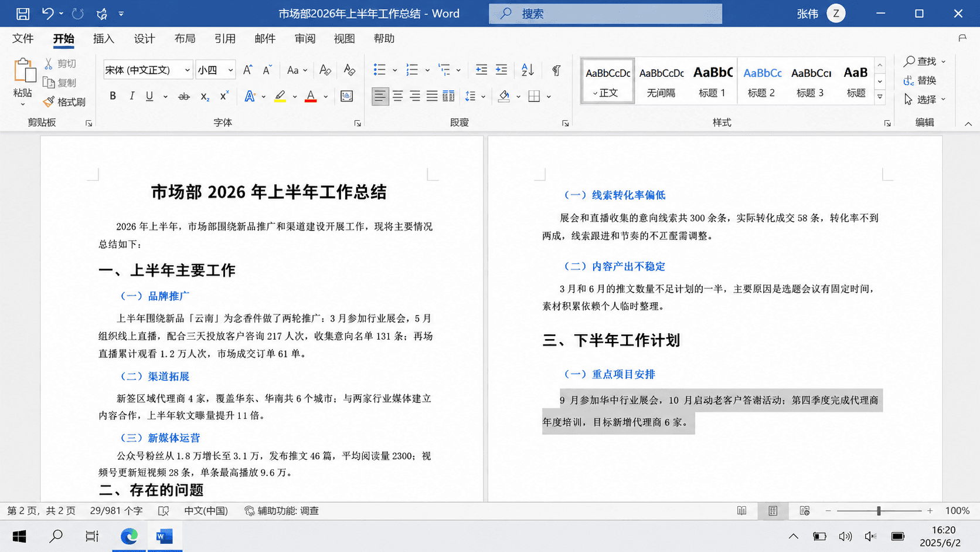Expand the bullet list style dropdown arrow
The width and height of the screenshot is (980, 552).
pos(394,70)
